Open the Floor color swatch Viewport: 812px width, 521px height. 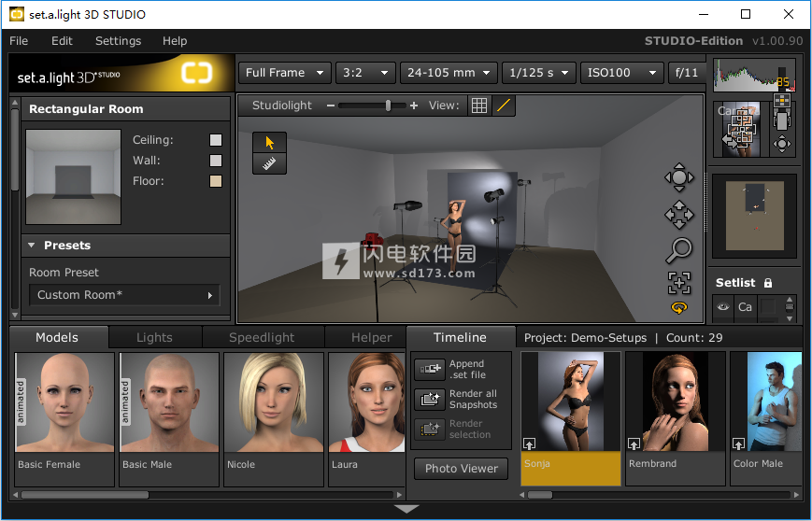pos(216,181)
